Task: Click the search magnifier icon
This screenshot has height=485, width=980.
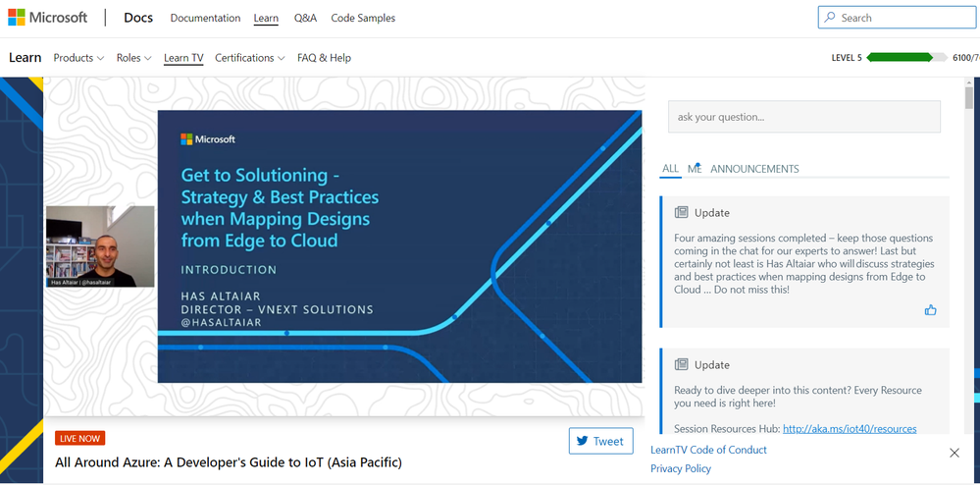Action: 830,18
